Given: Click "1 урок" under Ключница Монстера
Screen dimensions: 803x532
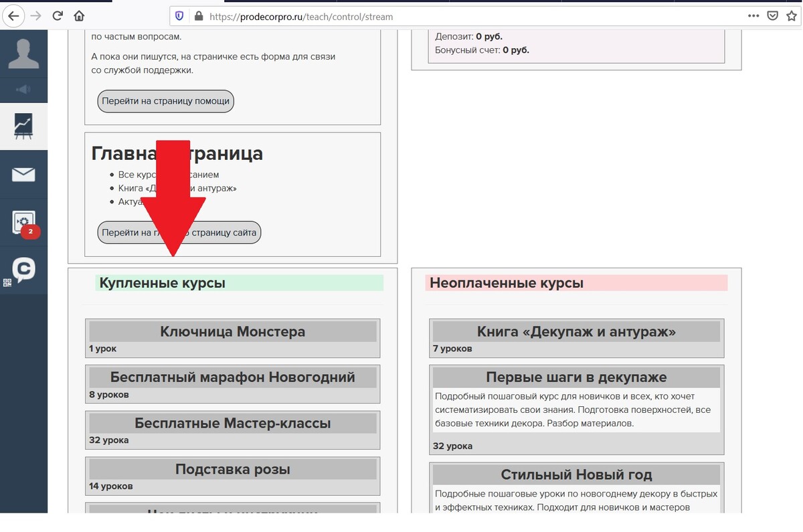Looking at the screenshot, I should click(x=102, y=348).
